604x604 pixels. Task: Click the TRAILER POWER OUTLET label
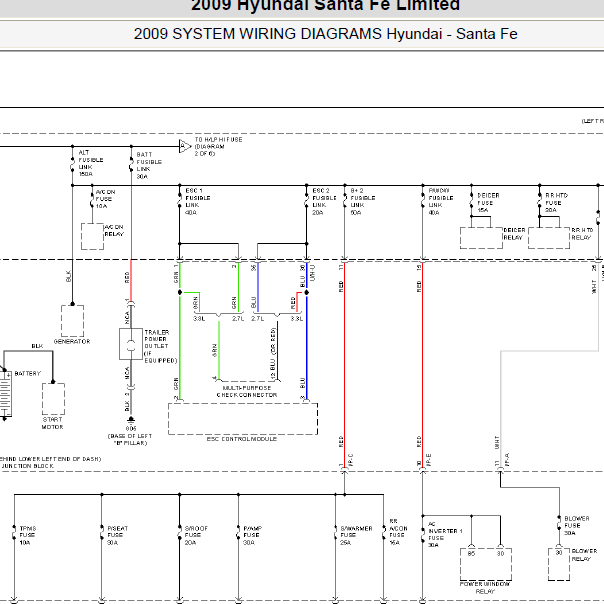pos(160,346)
